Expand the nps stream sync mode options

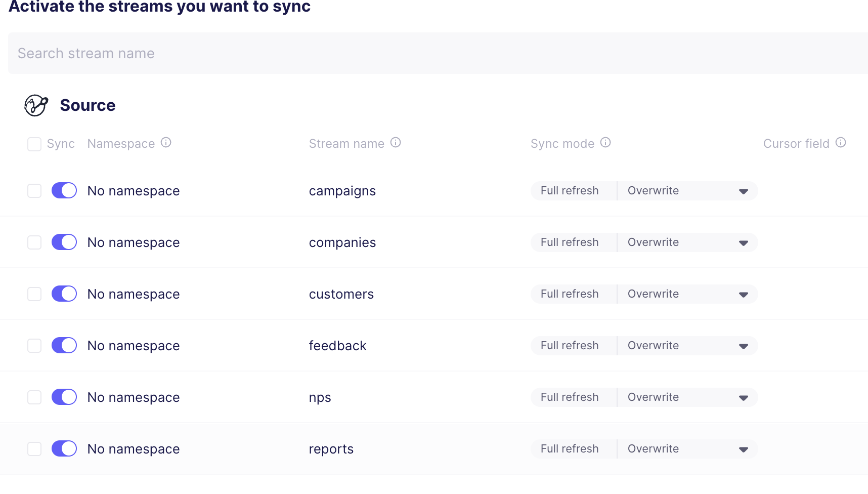point(743,398)
